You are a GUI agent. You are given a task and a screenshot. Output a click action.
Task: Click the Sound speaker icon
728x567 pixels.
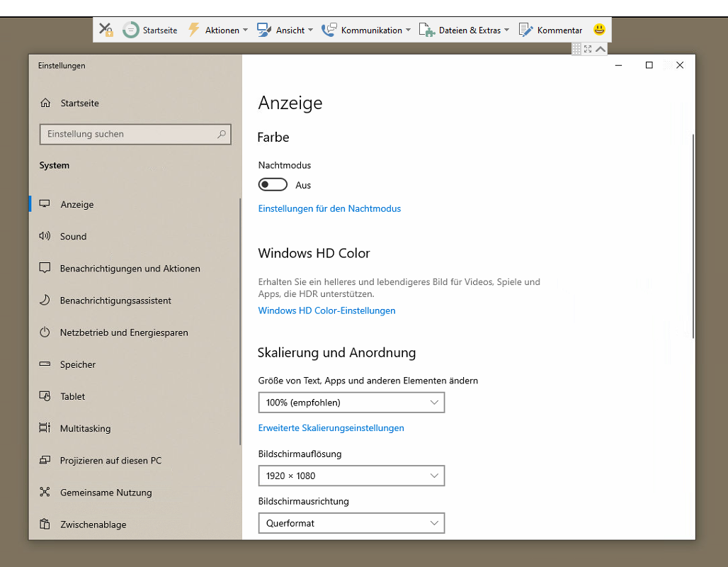45,235
